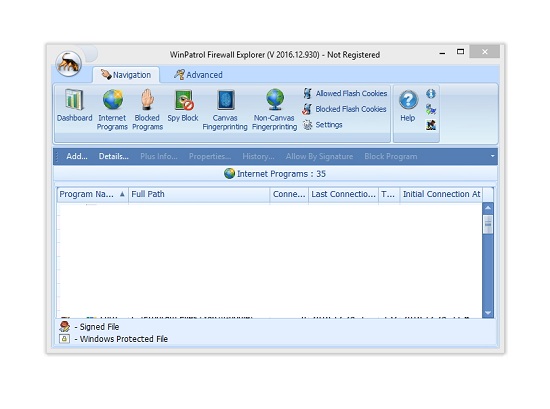Maximize the WinPatrol window

(x=460, y=52)
